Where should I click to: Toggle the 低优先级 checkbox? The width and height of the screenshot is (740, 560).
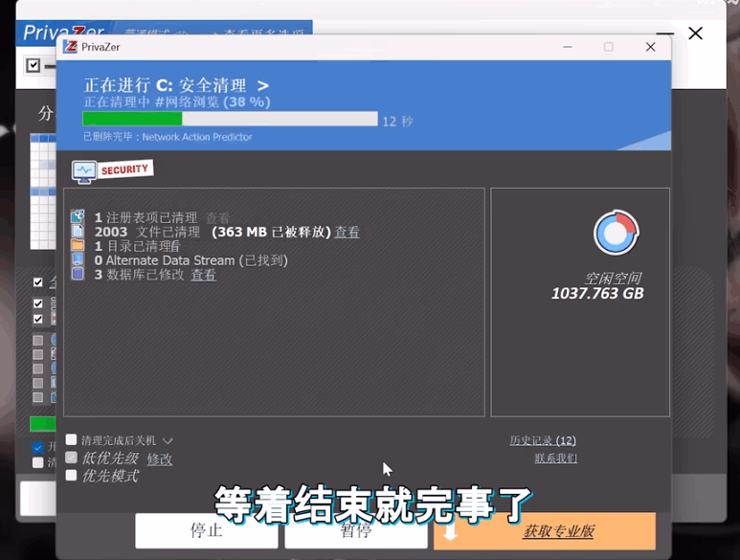(71, 458)
